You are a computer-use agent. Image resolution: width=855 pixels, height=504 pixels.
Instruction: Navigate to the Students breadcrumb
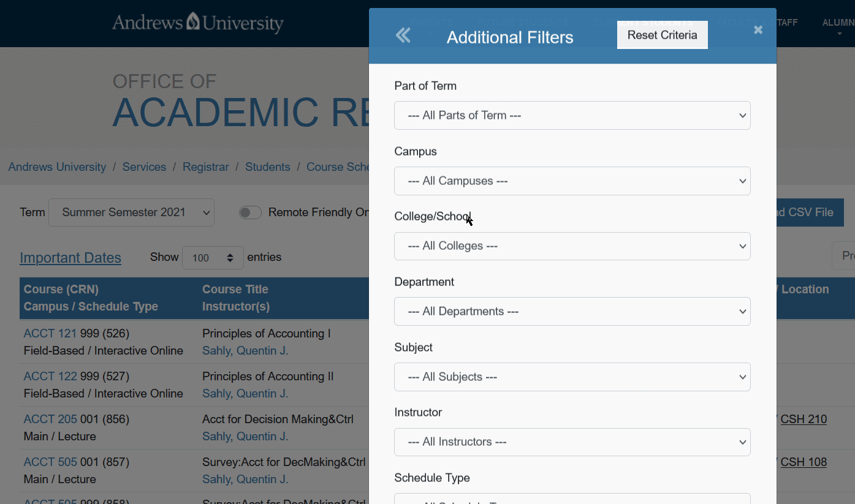(x=268, y=167)
